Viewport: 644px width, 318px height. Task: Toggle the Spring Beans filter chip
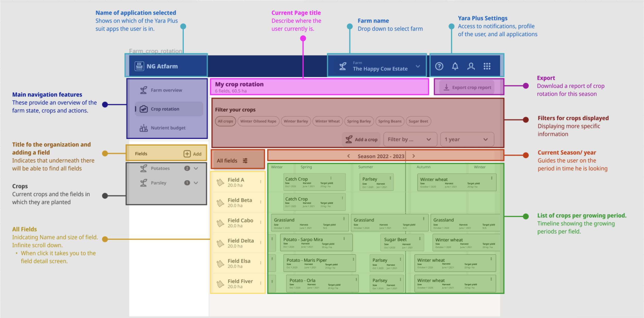click(x=390, y=121)
